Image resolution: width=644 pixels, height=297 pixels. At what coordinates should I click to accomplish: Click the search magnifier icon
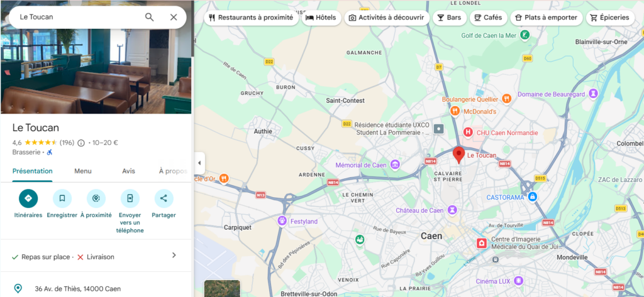[150, 17]
